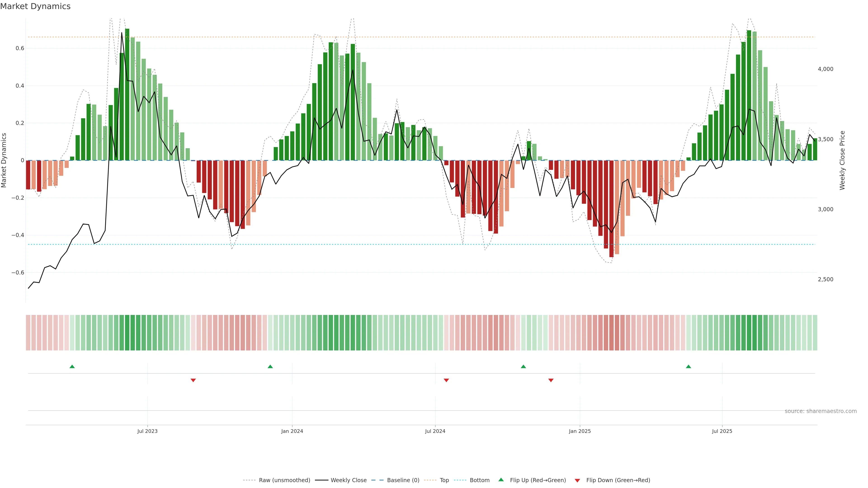
Task: Click the Market Dynamics chart title
Action: [35, 6]
